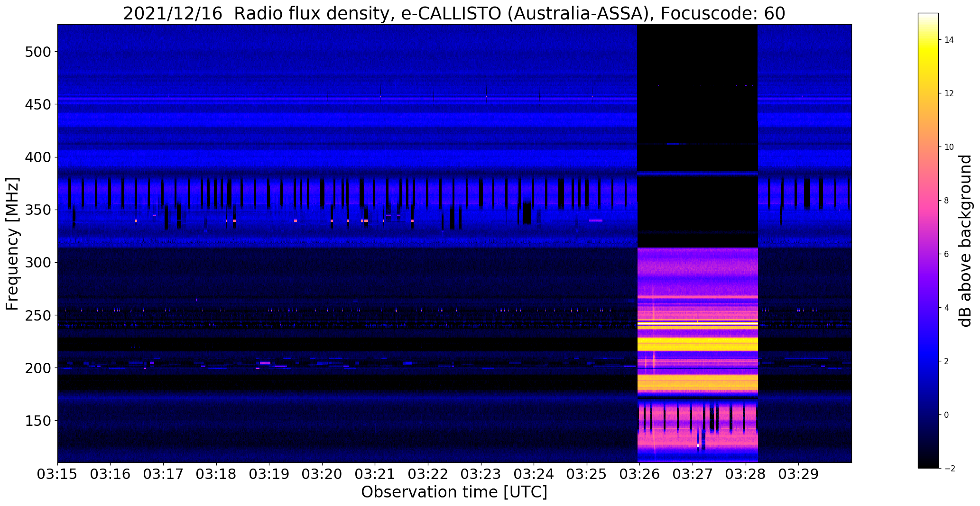Click the 400 frequency tick label
The height and width of the screenshot is (506, 980).
click(38, 157)
